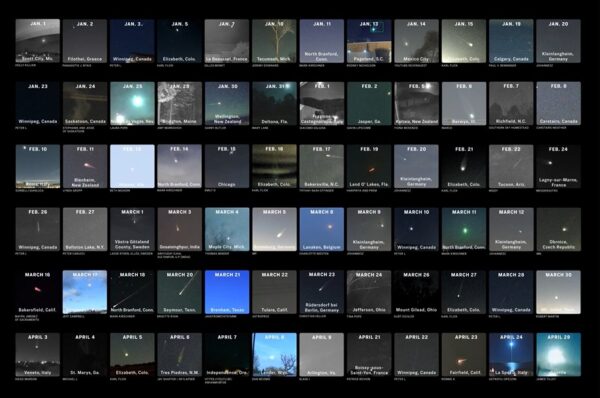Screen dimensions: 600x398
Task: Click the March 28 Winnipeg, Canada photo
Action: pyautogui.click(x=511, y=292)
